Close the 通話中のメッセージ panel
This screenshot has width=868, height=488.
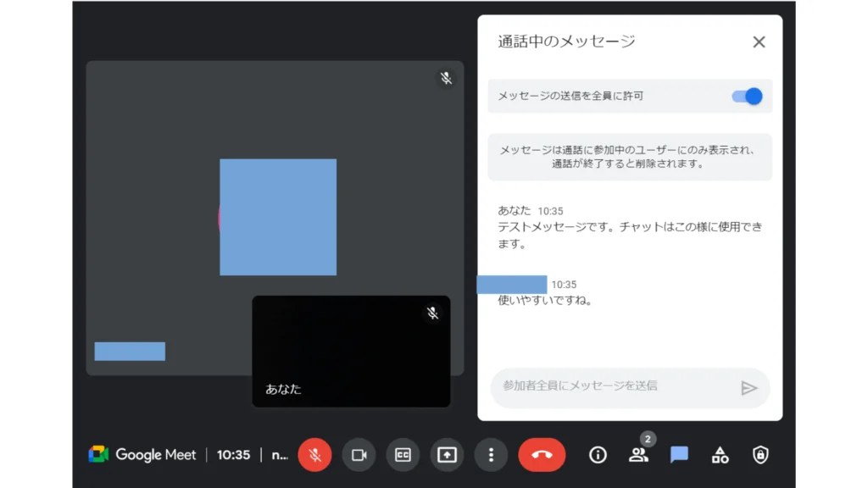click(759, 42)
